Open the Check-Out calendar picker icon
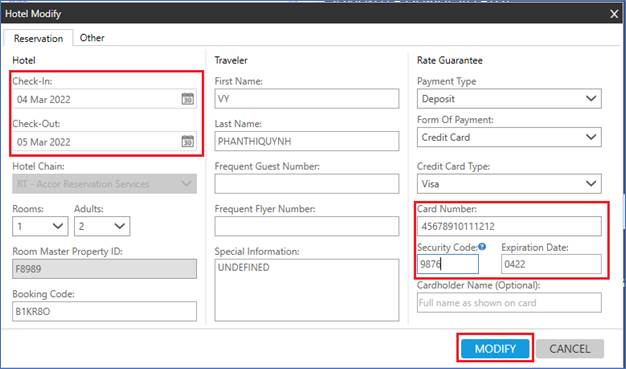This screenshot has width=626, height=369. tap(188, 141)
